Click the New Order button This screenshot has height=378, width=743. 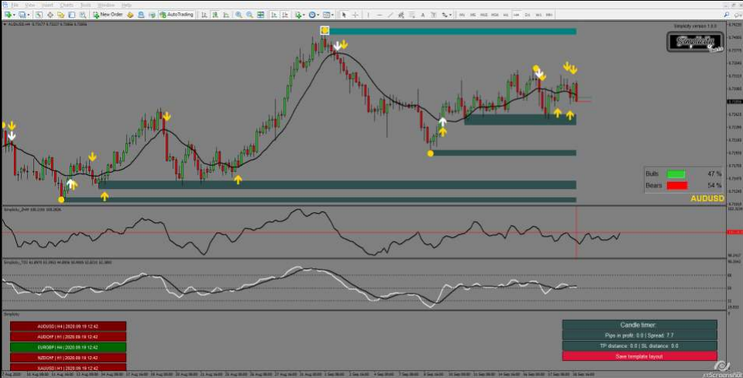pyautogui.click(x=108, y=15)
